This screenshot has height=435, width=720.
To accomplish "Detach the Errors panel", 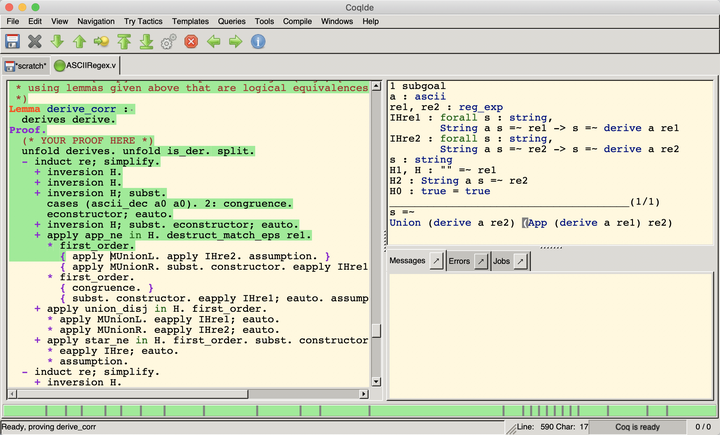I will tap(481, 261).
